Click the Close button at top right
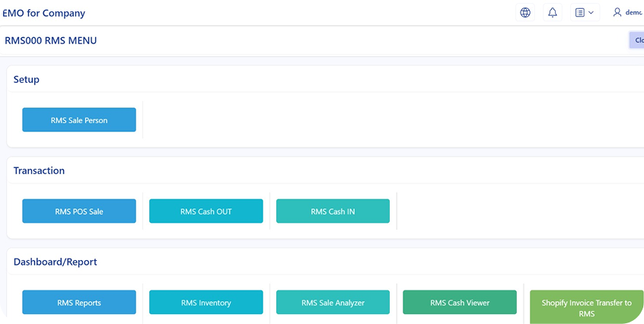This screenshot has width=644, height=324. coord(636,40)
